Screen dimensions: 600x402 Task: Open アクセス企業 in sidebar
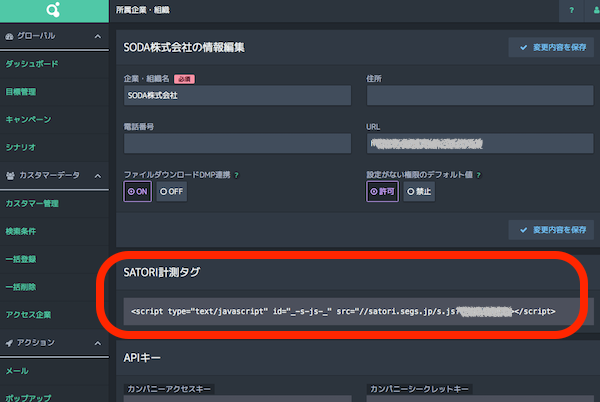(x=28, y=314)
